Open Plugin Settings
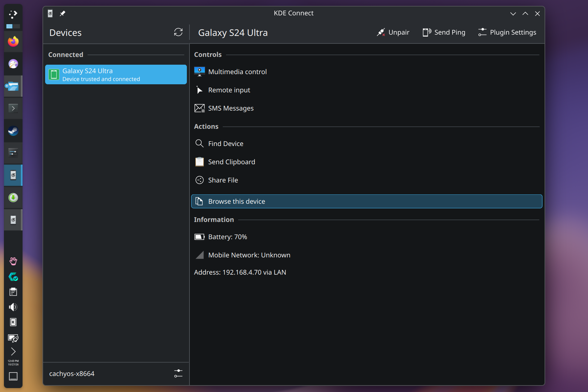 507,32
